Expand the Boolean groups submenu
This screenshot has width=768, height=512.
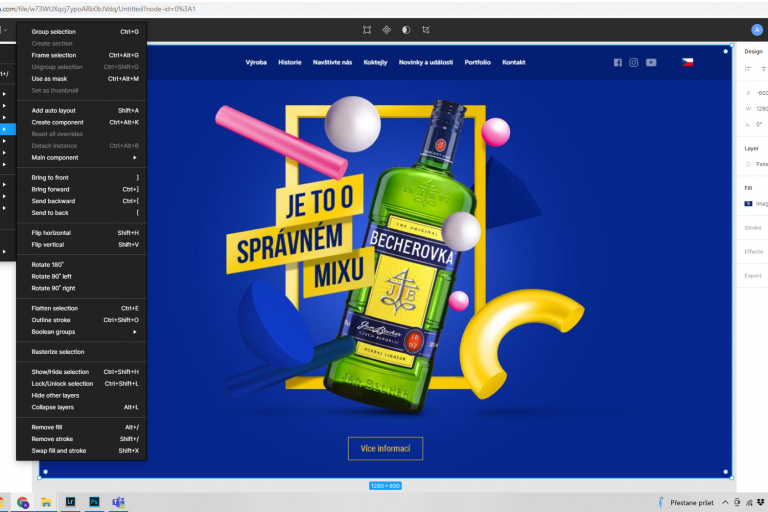tap(84, 332)
